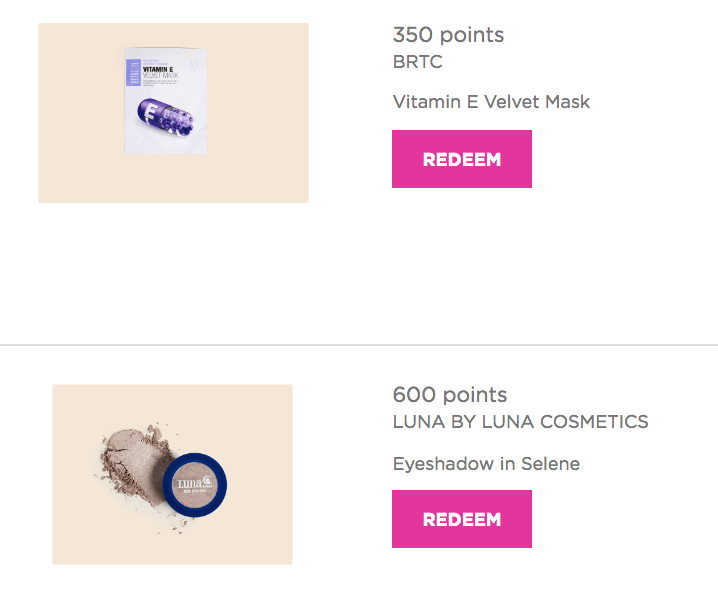Click the divider line between the products
The width and height of the screenshot is (718, 610).
[359, 345]
